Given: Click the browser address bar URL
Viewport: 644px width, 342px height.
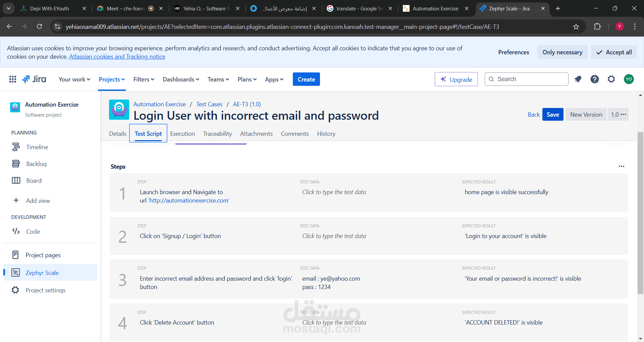Looking at the screenshot, I should pyautogui.click(x=282, y=26).
